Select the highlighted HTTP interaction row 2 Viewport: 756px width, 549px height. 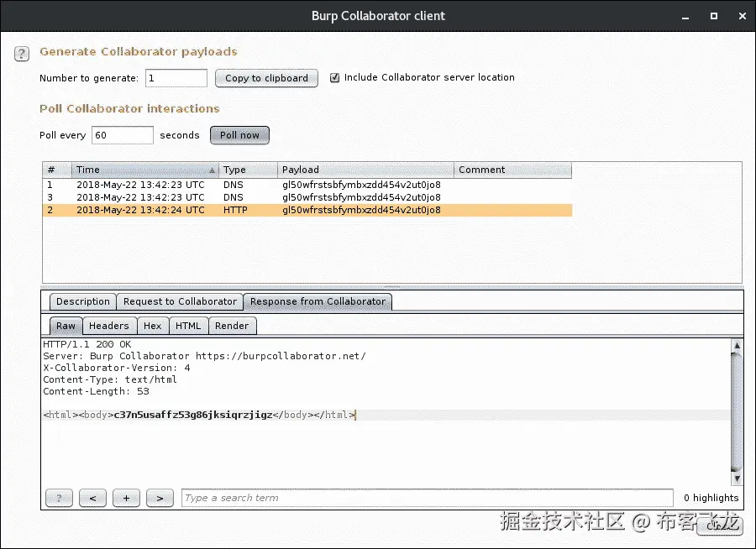pyautogui.click(x=307, y=210)
